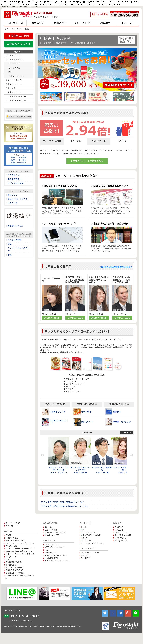Open 講師について in the navigation bar
143x644 pixels.
pyautogui.click(x=60, y=23)
